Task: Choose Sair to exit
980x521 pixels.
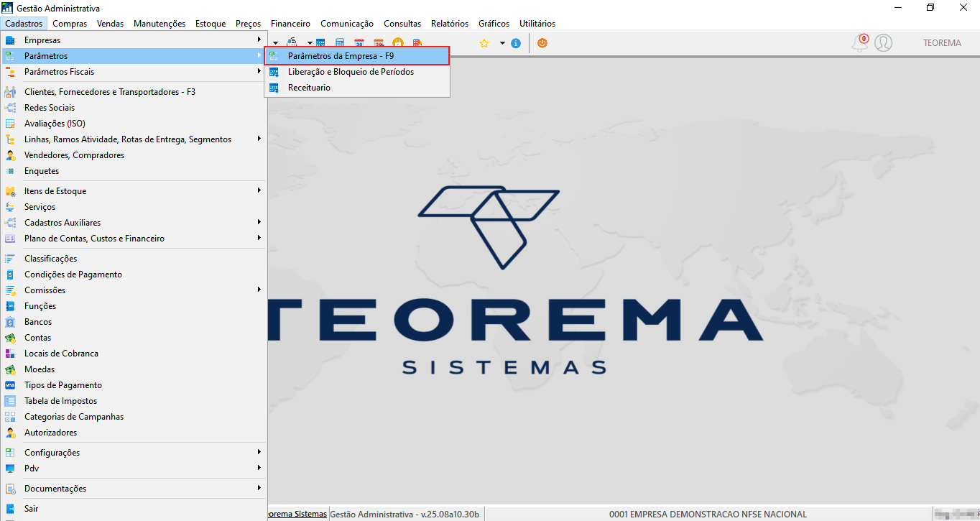Action: tap(134, 509)
